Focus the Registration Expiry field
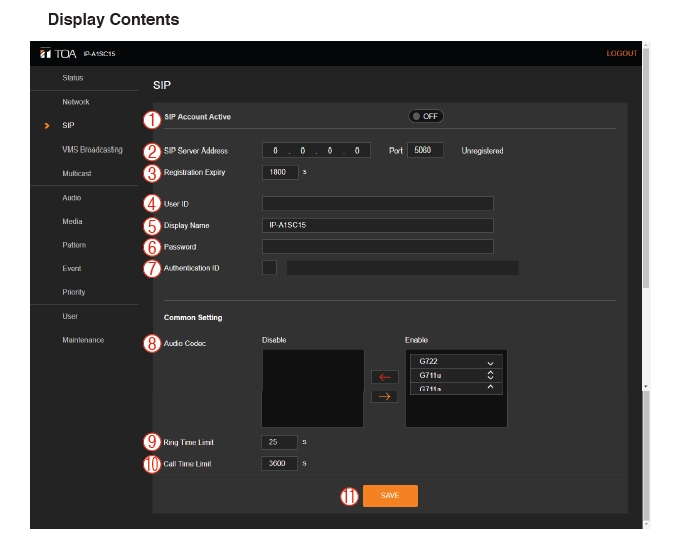 [279, 172]
